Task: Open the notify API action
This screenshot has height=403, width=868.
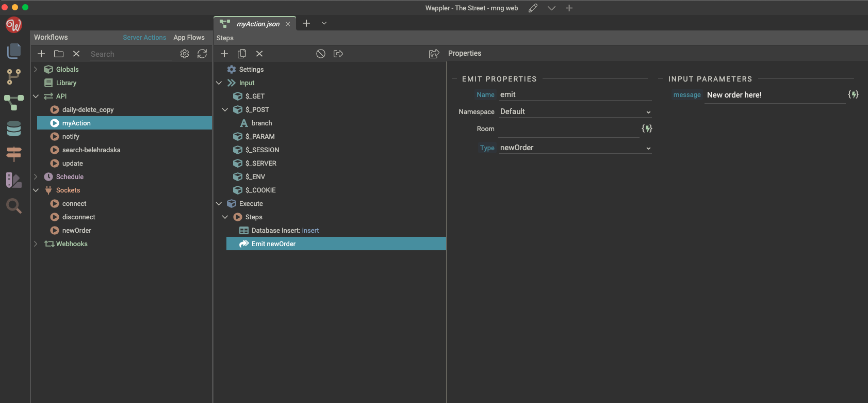Action: (x=71, y=137)
